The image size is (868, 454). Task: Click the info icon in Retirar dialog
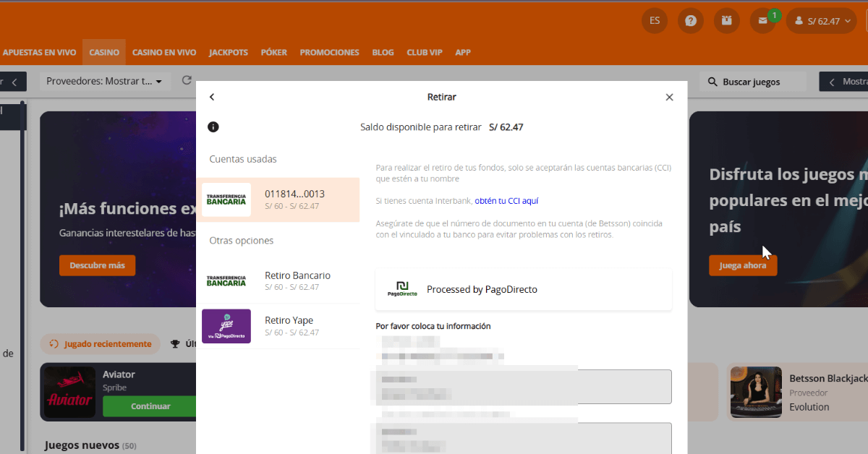click(x=213, y=127)
